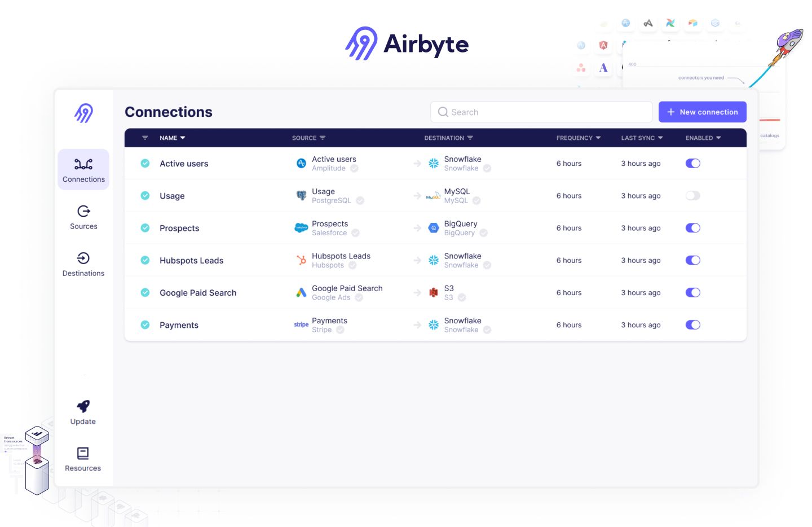Click the Salesforce source icon
The height and width of the screenshot is (527, 812).
coord(301,228)
